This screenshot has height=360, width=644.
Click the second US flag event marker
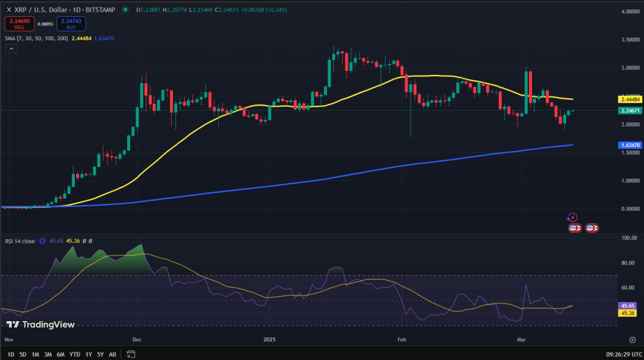click(x=592, y=228)
